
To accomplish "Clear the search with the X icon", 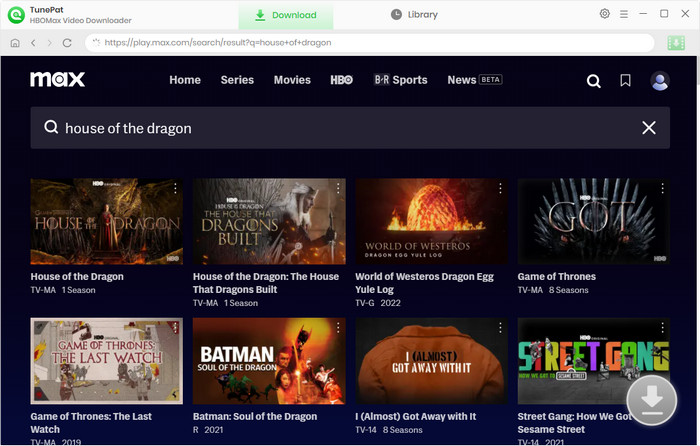I will [649, 128].
